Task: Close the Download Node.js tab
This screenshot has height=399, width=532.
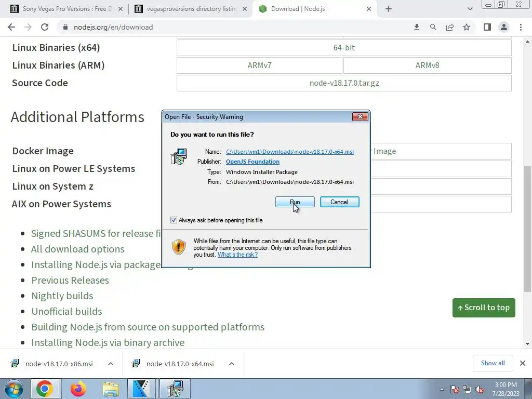Action: (369, 9)
